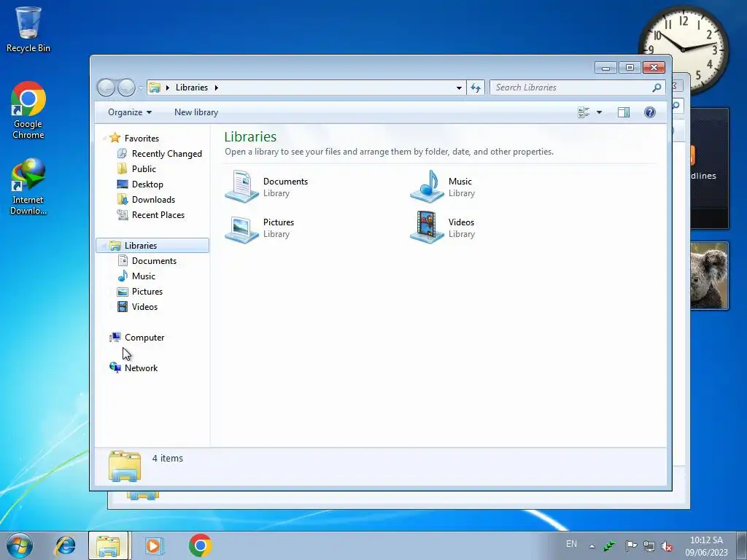This screenshot has height=560, width=747.
Task: Collapse the Libraries tree arrow
Action: coord(104,246)
